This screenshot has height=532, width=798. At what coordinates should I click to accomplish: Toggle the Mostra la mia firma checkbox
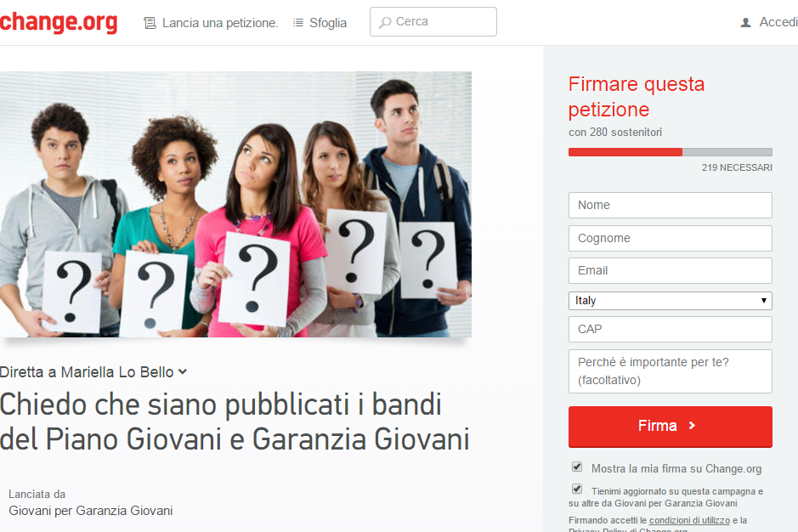[x=576, y=467]
